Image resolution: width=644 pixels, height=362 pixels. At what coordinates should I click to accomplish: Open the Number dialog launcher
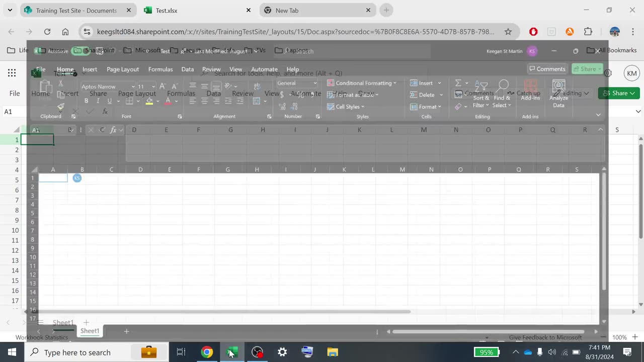click(x=317, y=117)
